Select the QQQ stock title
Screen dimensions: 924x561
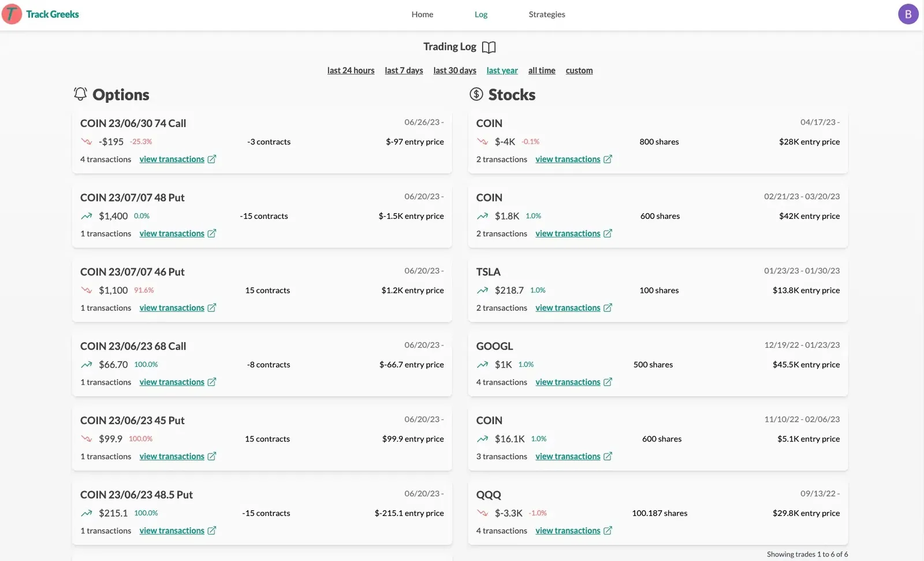489,495
